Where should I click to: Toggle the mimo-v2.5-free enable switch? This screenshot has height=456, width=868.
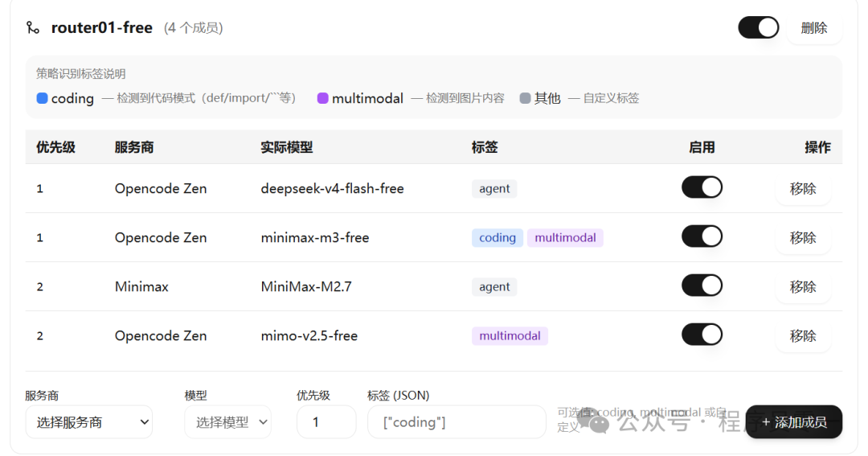[702, 335]
